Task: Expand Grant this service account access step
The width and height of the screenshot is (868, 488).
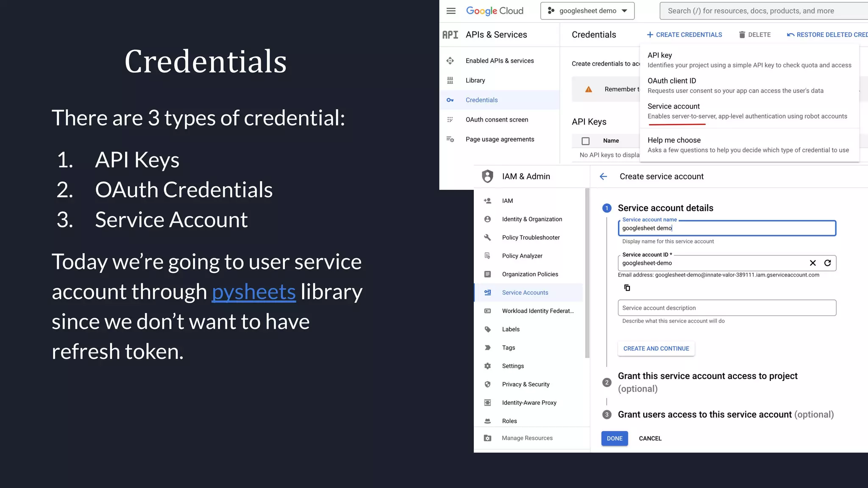Action: click(707, 383)
